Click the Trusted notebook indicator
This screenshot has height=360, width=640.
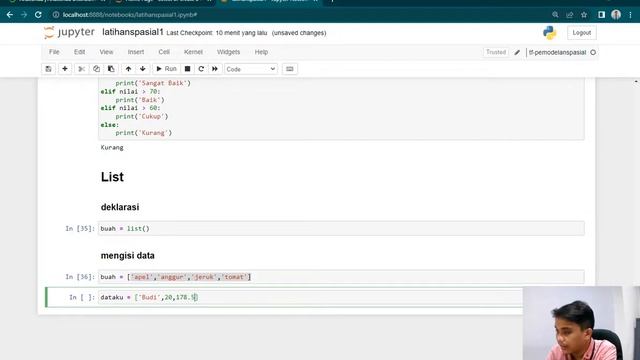point(496,52)
